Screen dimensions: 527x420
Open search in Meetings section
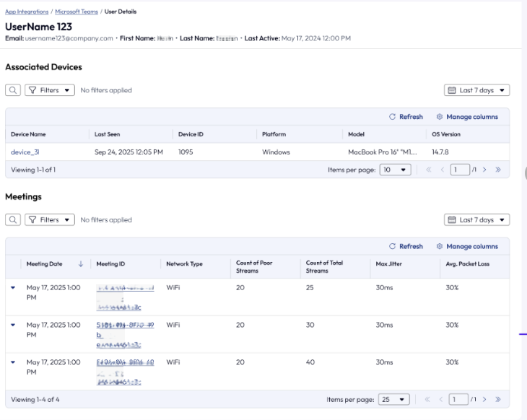(x=13, y=220)
